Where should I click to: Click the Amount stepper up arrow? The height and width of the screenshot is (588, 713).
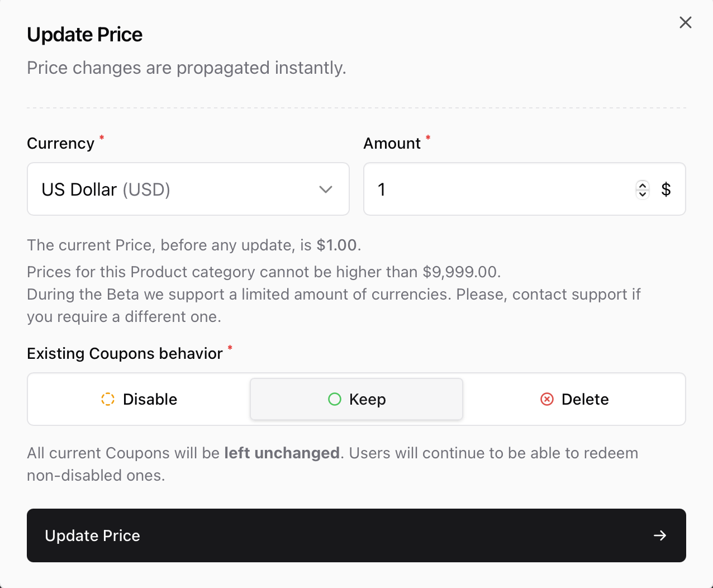tap(643, 185)
